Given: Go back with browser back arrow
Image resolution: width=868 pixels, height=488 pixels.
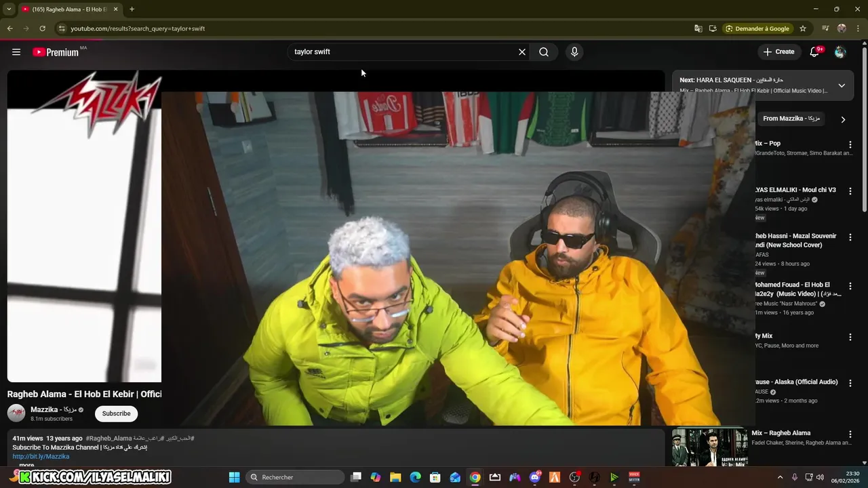Looking at the screenshot, I should [9, 28].
